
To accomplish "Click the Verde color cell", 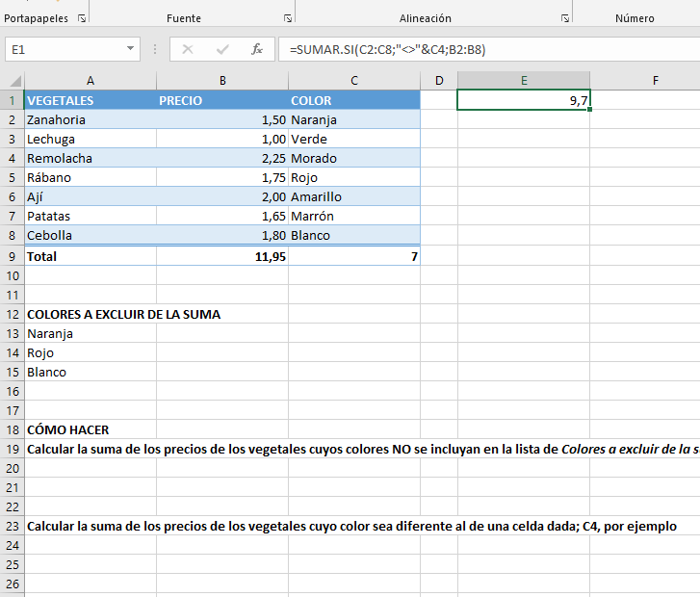I will 354,139.
